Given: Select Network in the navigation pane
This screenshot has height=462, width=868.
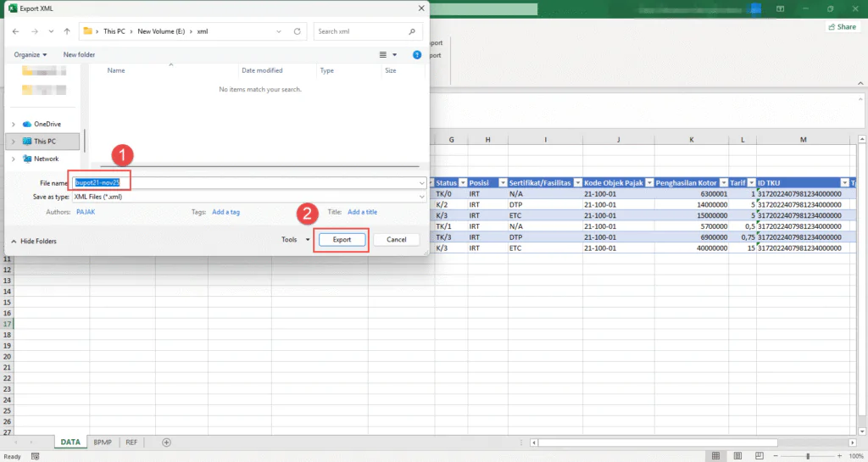Looking at the screenshot, I should point(41,159).
